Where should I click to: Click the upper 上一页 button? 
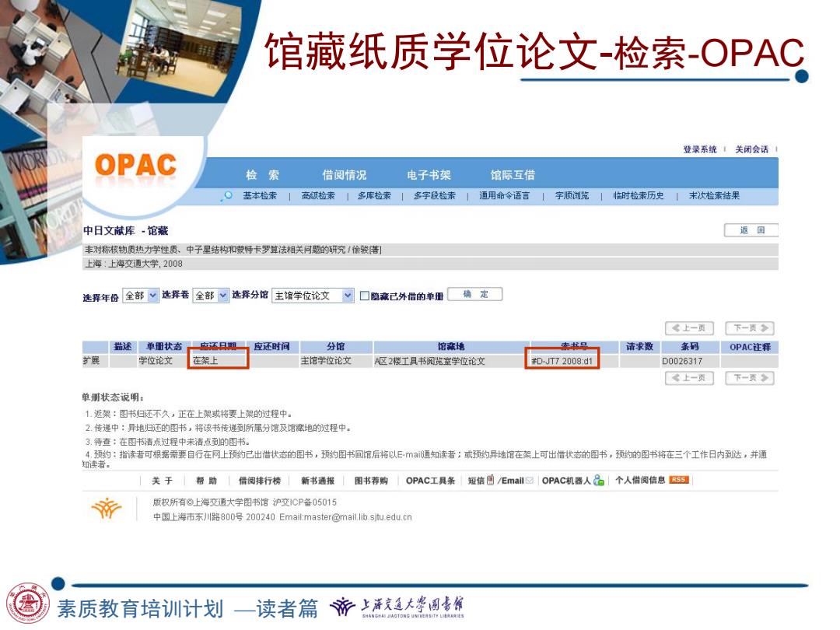tap(689, 328)
